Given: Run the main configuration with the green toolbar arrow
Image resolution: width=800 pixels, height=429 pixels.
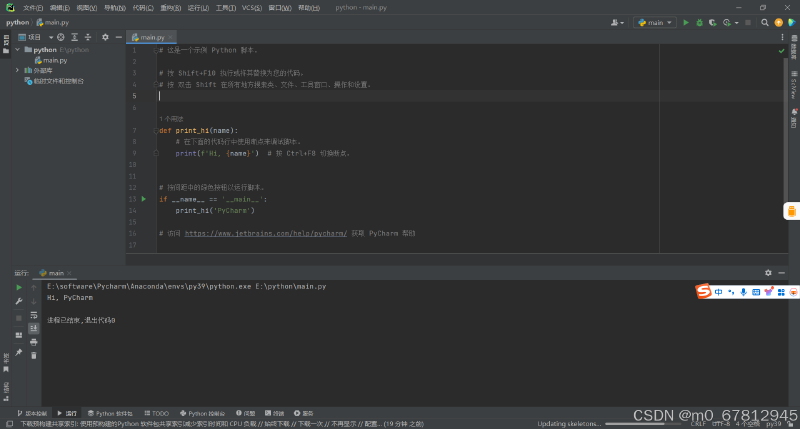Looking at the screenshot, I should 686,22.
